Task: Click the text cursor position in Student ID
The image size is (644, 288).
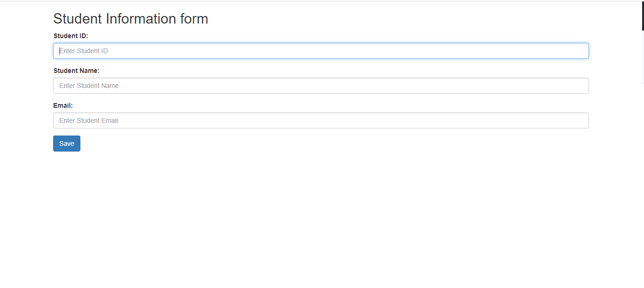Action: point(59,50)
